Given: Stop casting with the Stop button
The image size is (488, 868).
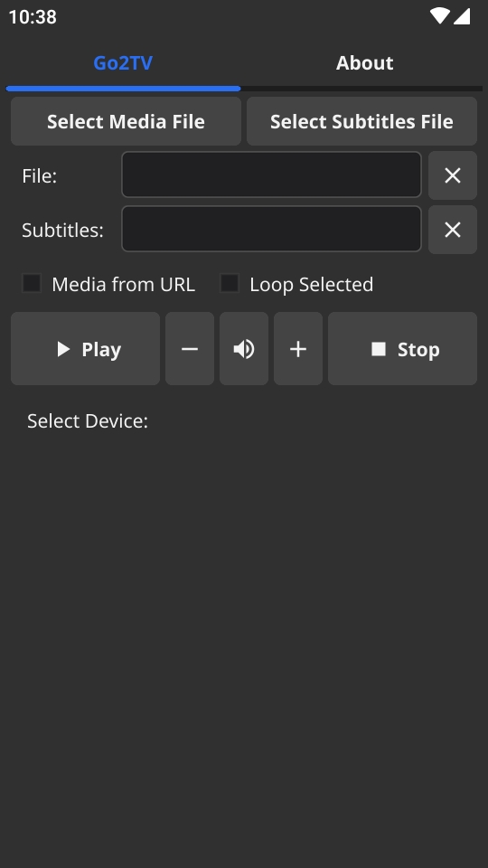Looking at the screenshot, I should pos(402,349).
